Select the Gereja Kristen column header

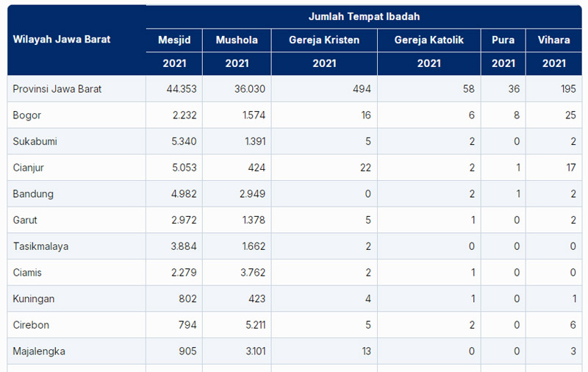[x=324, y=40]
